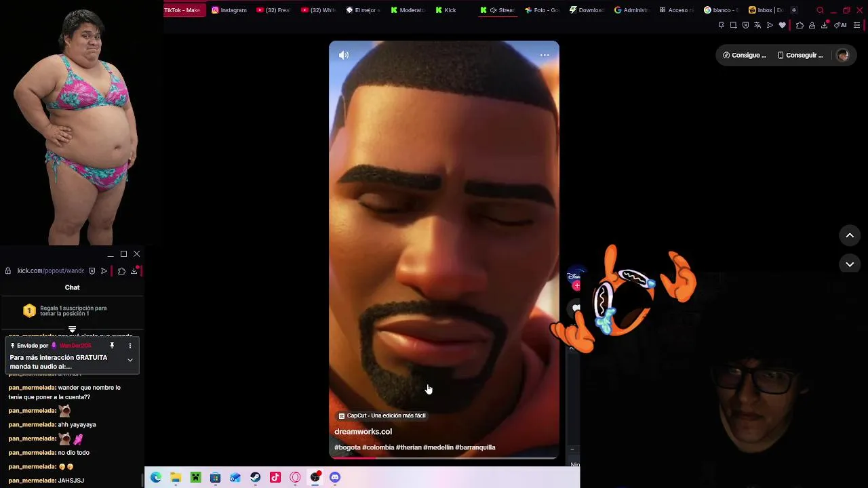Open Discord from taskbar
868x488 pixels.
(334, 478)
